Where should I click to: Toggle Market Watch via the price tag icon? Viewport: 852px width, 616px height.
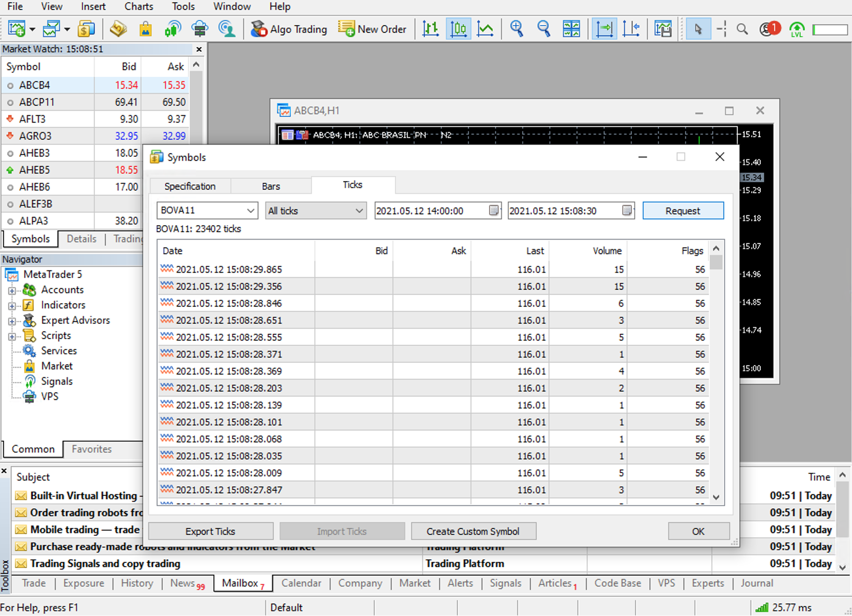click(118, 29)
